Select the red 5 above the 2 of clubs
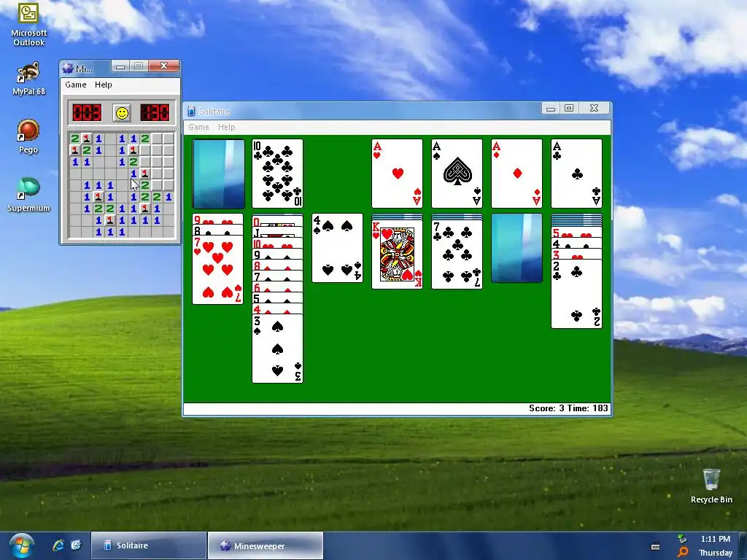Image resolution: width=747 pixels, height=560 pixels. (x=576, y=233)
